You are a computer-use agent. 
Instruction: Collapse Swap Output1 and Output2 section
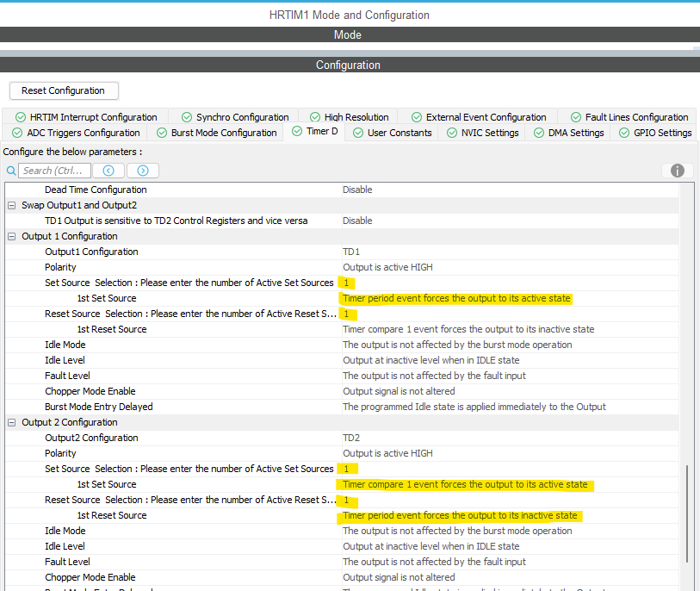pyautogui.click(x=12, y=206)
